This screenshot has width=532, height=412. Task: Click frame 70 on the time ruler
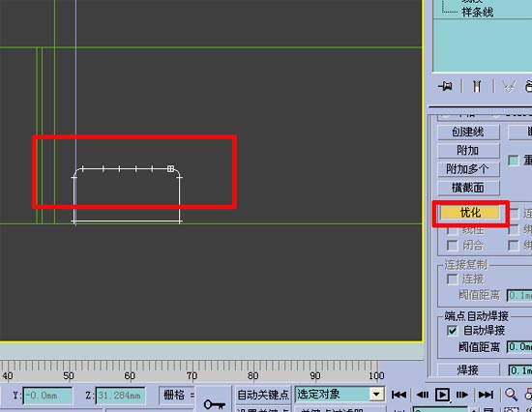192,375
